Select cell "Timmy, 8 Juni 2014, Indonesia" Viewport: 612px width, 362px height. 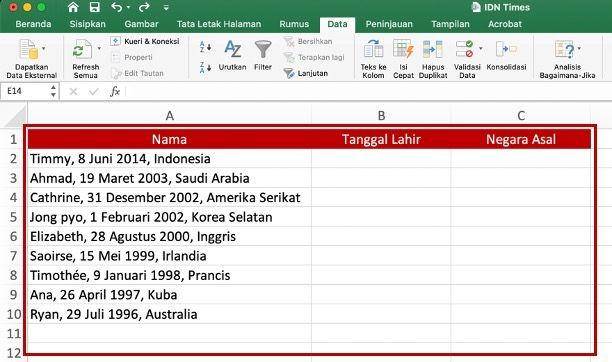[x=169, y=159]
